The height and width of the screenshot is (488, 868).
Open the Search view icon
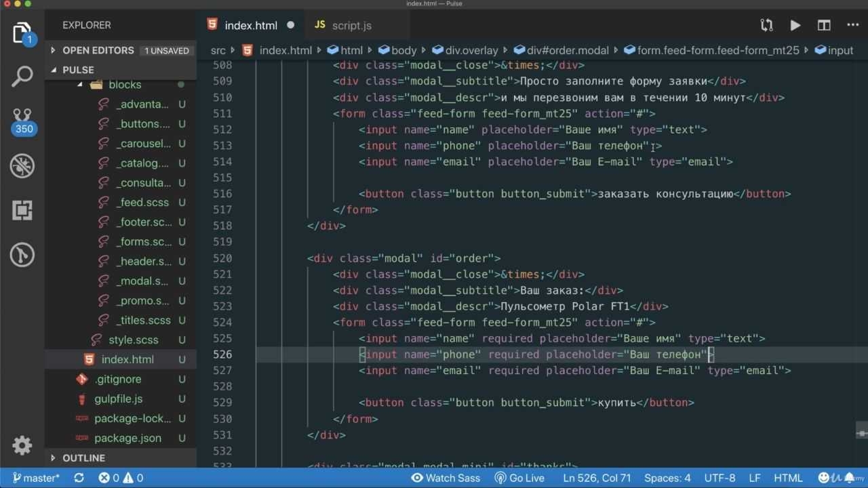point(22,77)
